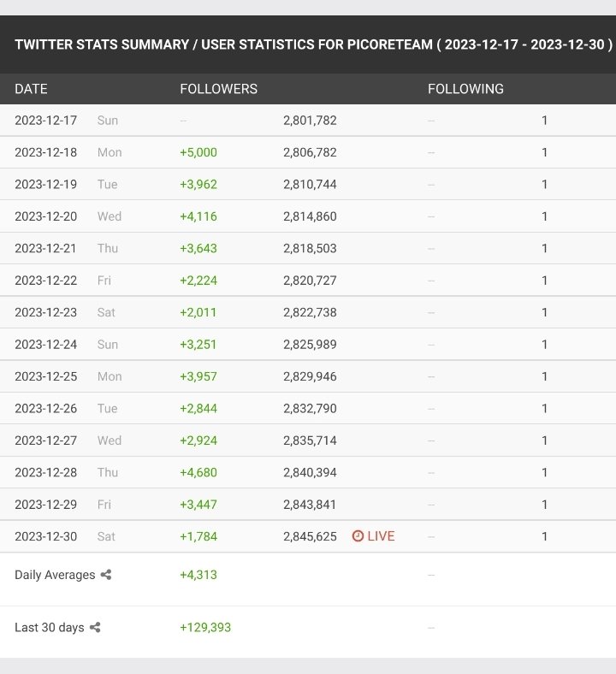The image size is (616, 674).
Task: Click date 2023-12-29
Action: [45, 505]
